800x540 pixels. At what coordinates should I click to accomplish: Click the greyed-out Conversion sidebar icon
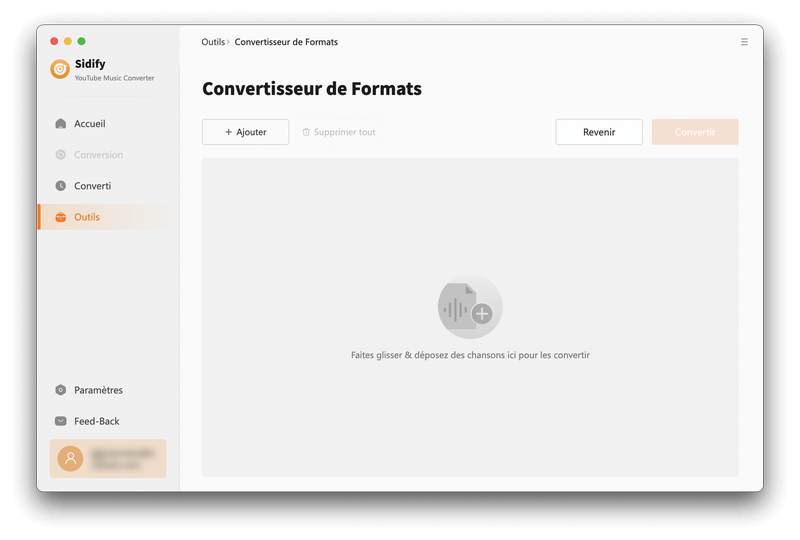(61, 155)
